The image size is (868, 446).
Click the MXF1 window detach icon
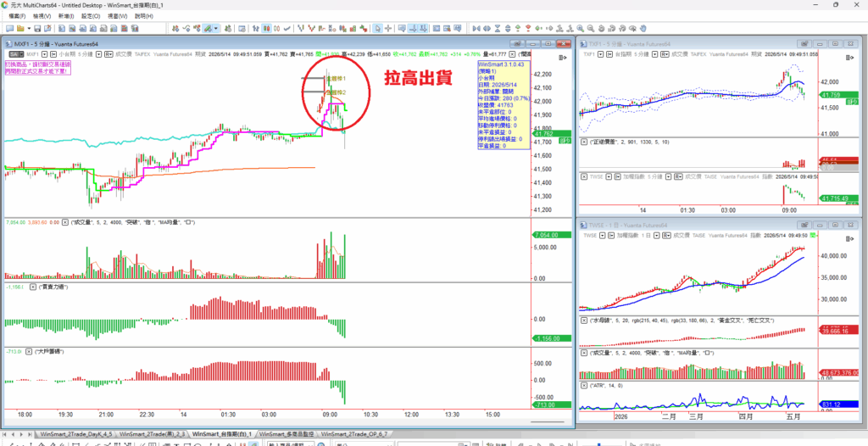pos(518,44)
